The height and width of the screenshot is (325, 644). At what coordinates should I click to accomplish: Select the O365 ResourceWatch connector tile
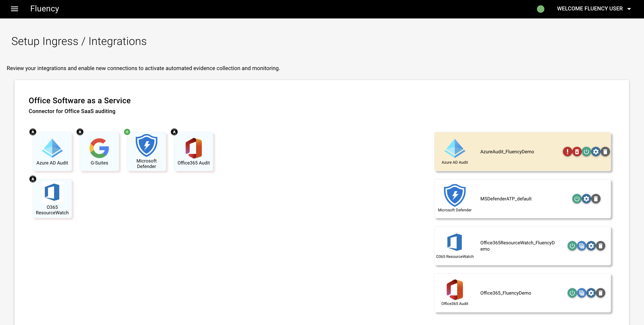[52, 199]
